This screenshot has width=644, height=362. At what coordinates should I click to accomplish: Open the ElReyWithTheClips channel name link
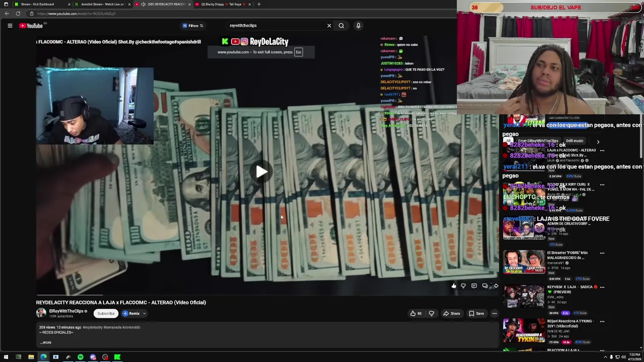[x=66, y=311]
